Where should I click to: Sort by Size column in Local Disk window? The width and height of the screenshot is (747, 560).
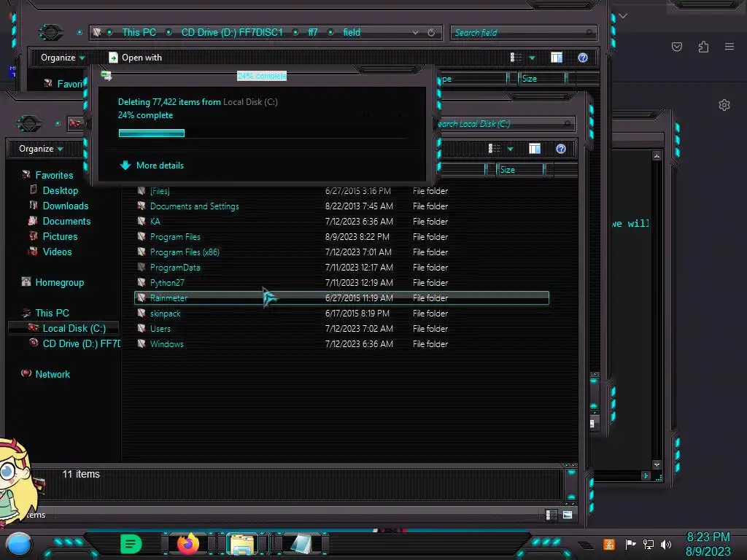pos(519,170)
